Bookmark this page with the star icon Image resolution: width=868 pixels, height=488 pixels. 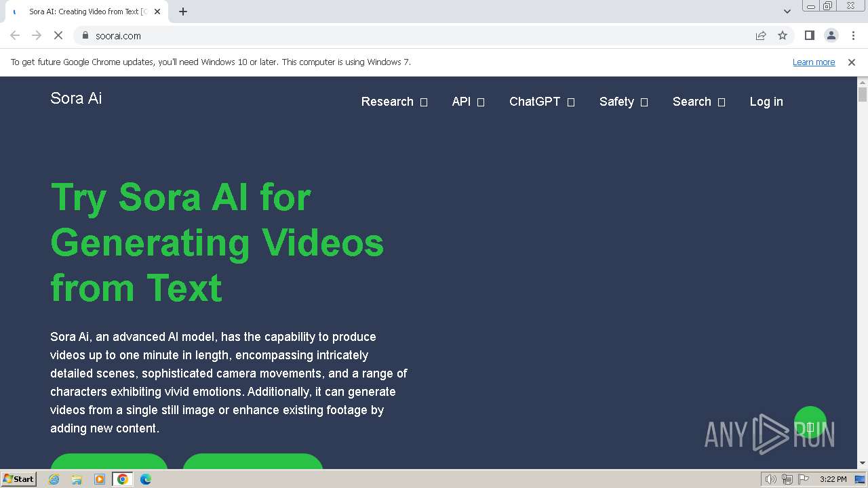click(x=783, y=35)
